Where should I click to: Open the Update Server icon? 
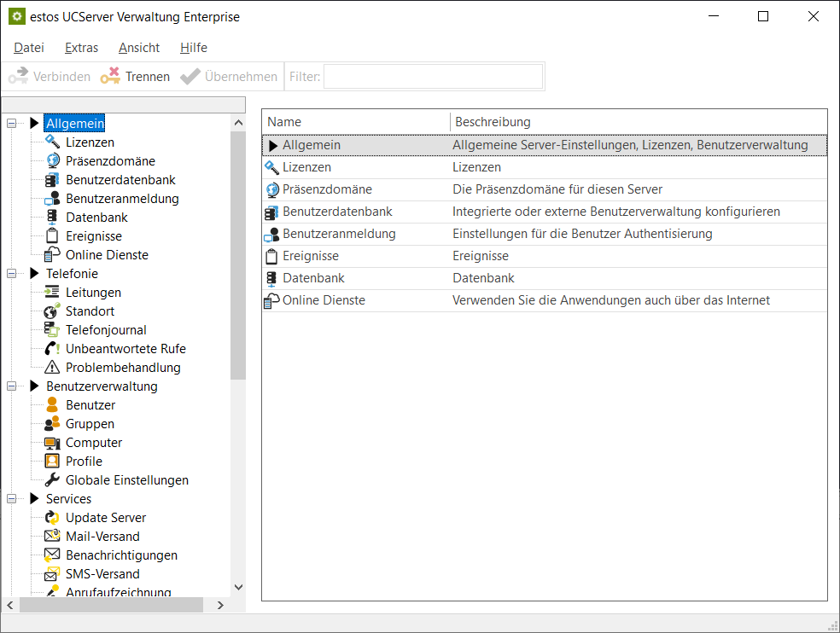pyautogui.click(x=52, y=518)
